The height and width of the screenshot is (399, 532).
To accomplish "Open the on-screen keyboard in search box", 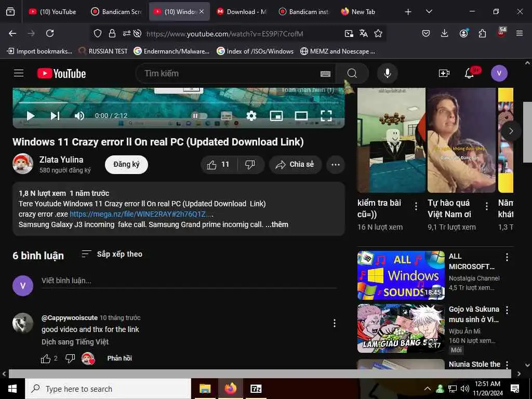I will click(x=325, y=74).
